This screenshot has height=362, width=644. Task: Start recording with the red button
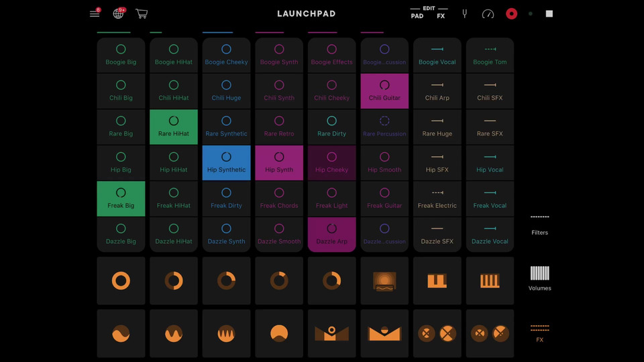click(x=511, y=13)
